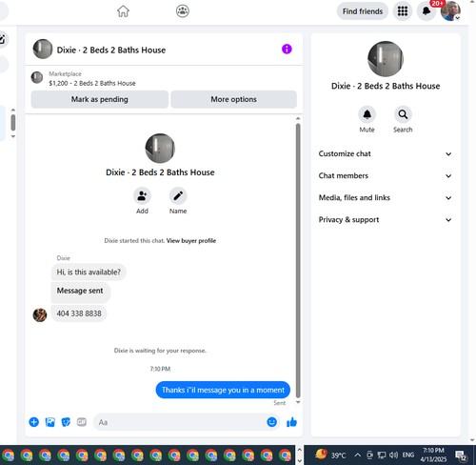
Task: Click the '404 338 8838' message bubble
Action: click(x=79, y=313)
